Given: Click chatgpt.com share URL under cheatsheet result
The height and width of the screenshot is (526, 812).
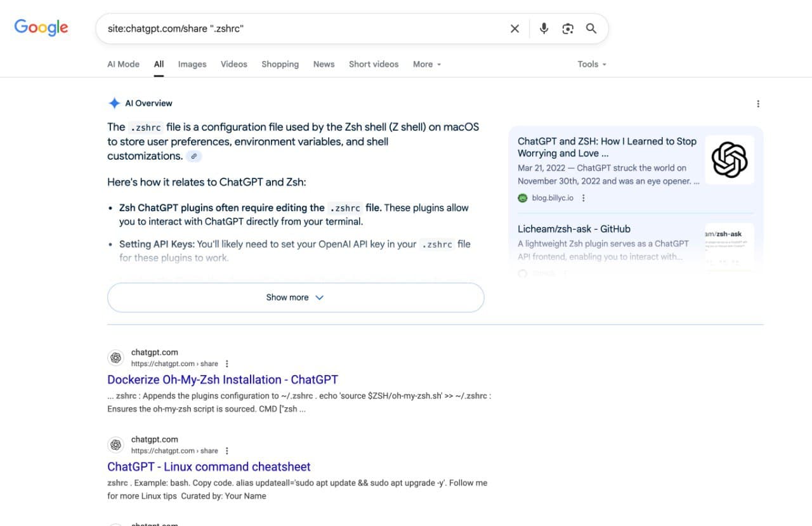Looking at the screenshot, I should tap(174, 450).
